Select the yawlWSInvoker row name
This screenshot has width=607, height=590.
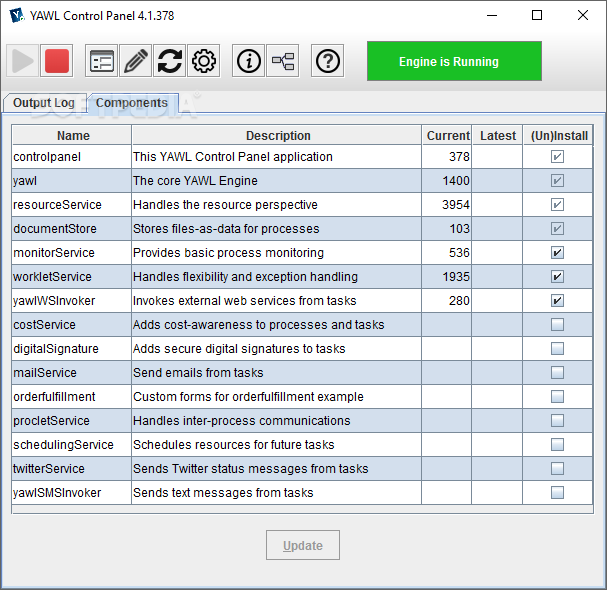click(x=72, y=301)
